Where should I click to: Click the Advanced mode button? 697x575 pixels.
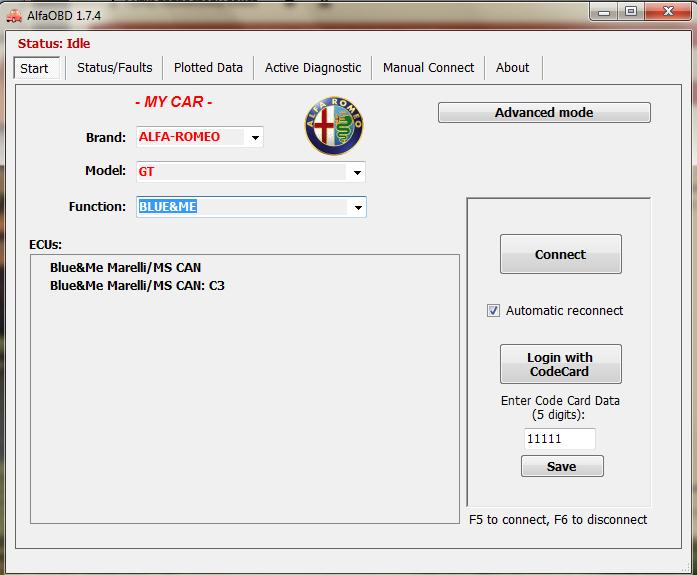(544, 112)
